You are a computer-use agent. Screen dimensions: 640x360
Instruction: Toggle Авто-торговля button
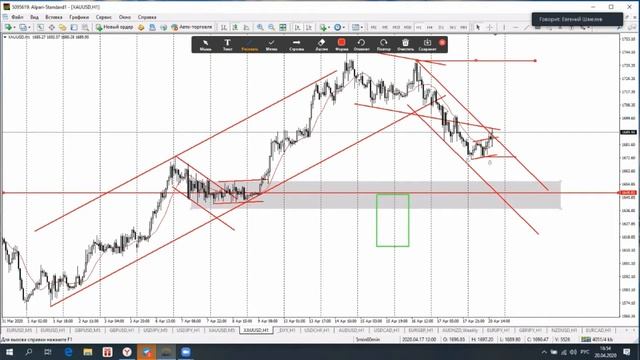(x=191, y=27)
